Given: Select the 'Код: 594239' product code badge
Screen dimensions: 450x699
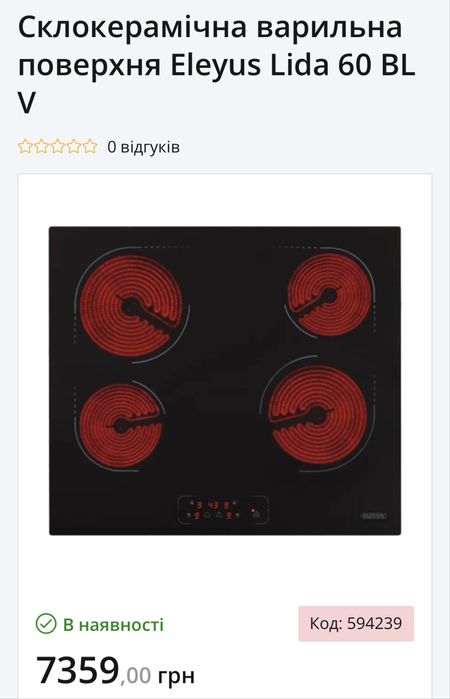Looking at the screenshot, I should 356,623.
